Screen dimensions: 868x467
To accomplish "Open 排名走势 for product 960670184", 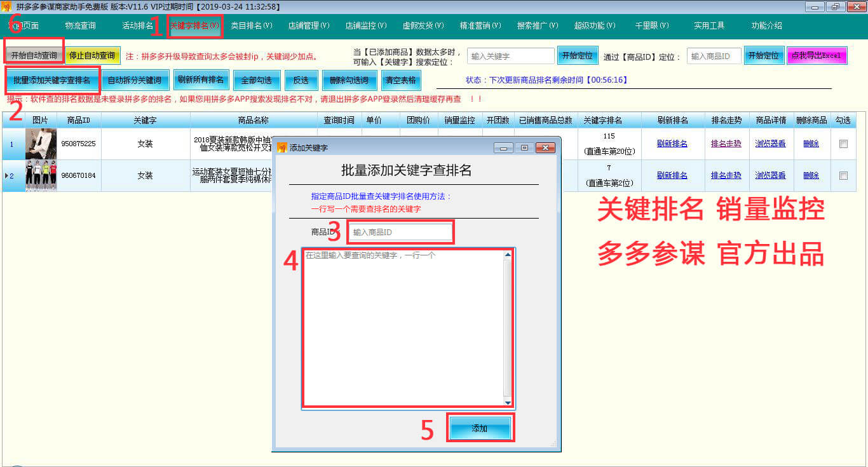I will 726,175.
